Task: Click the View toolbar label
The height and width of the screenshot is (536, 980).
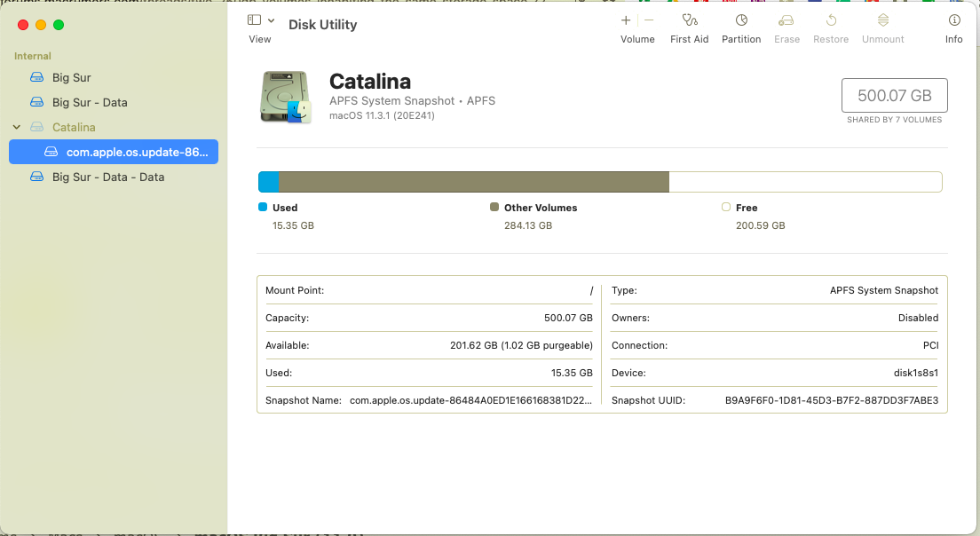Action: 260,39
